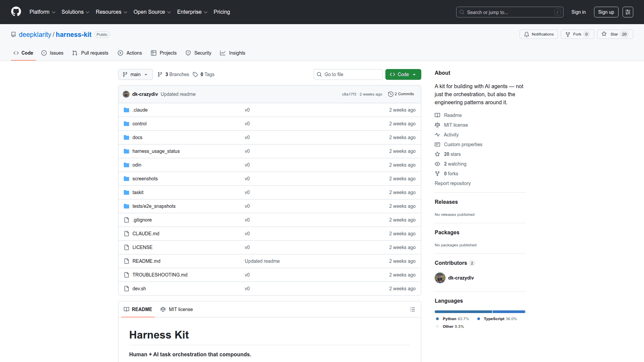Switch to the Issues tab
Image resolution: width=644 pixels, height=362 pixels.
(52, 53)
